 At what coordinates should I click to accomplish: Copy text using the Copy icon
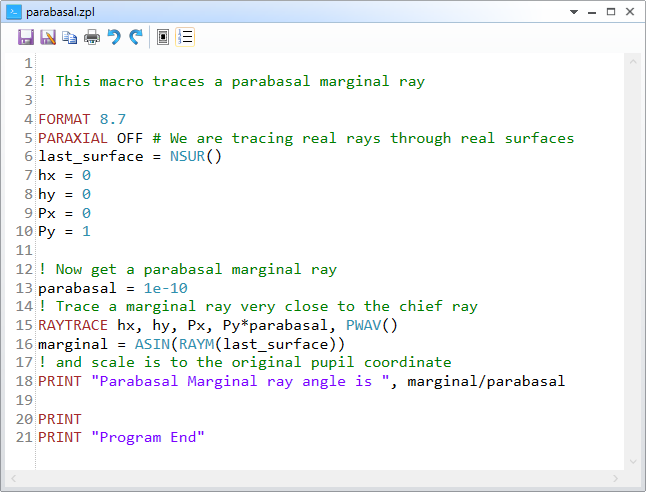pos(69,37)
